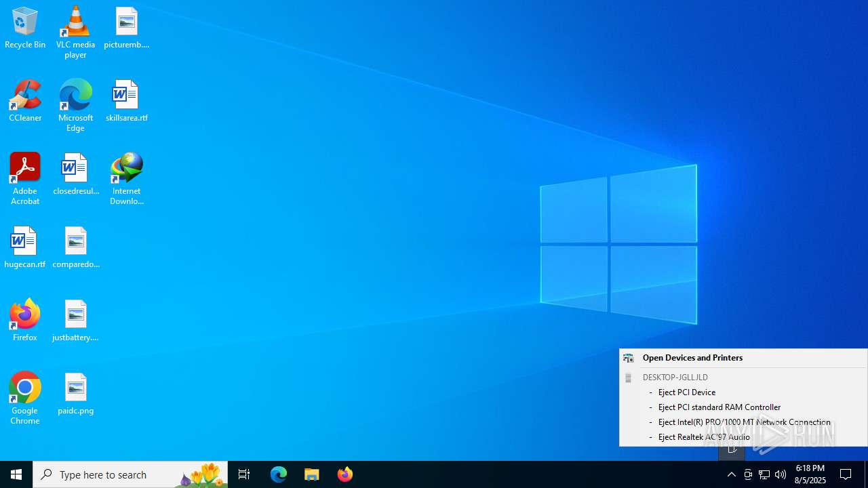Open the volume speaker tray icon
Image resolution: width=868 pixels, height=488 pixels.
[x=781, y=474]
